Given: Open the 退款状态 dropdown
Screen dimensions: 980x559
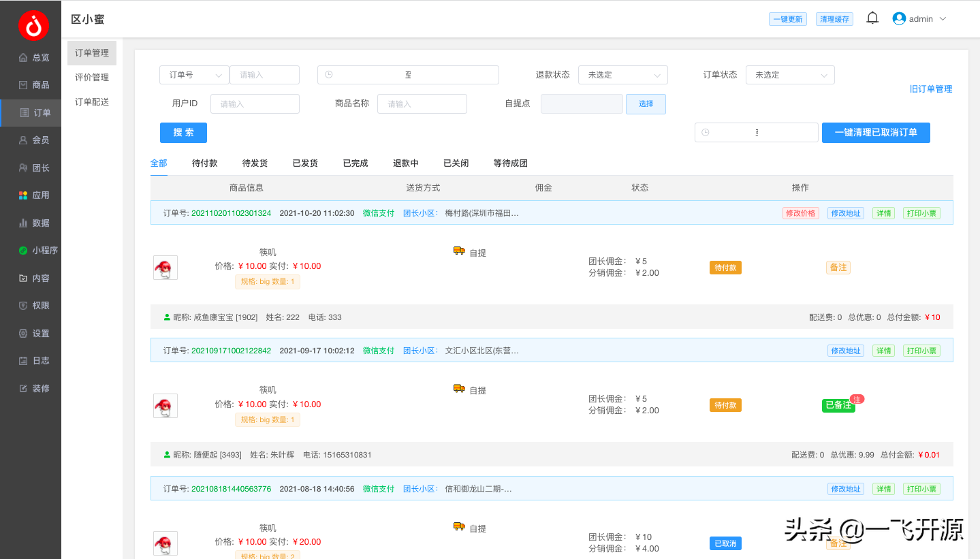Looking at the screenshot, I should tap(623, 75).
